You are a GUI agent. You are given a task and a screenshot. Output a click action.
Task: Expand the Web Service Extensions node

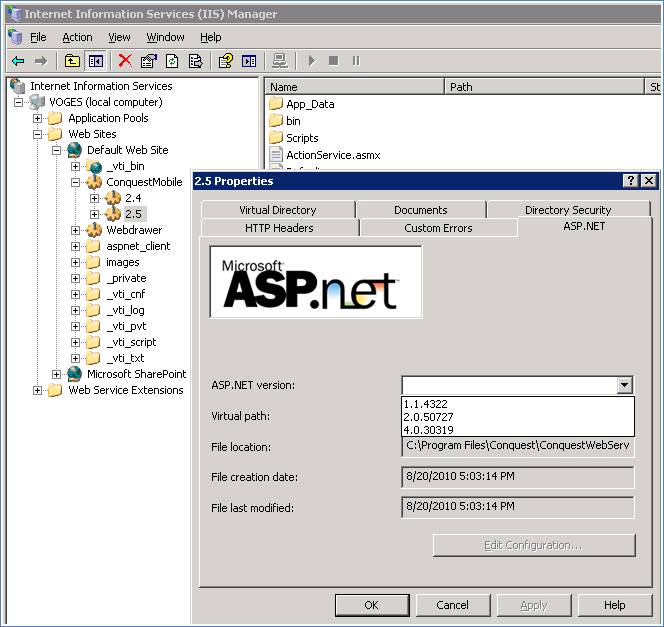(37, 390)
